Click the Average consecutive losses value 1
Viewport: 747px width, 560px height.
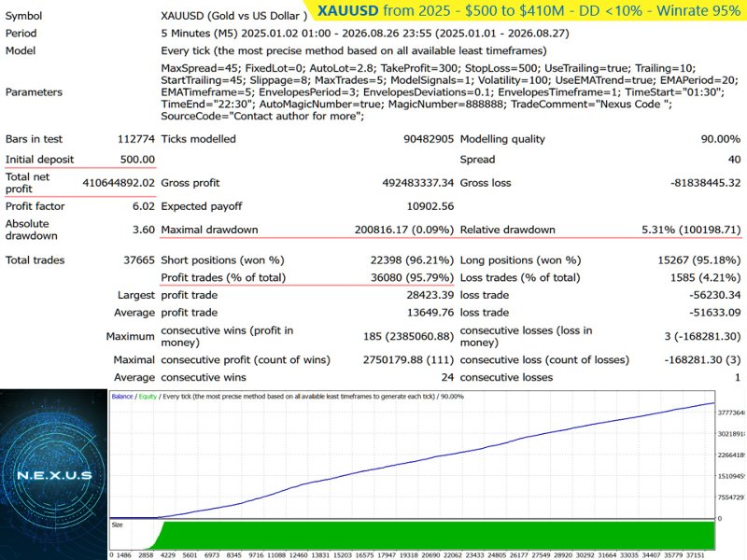(738, 377)
